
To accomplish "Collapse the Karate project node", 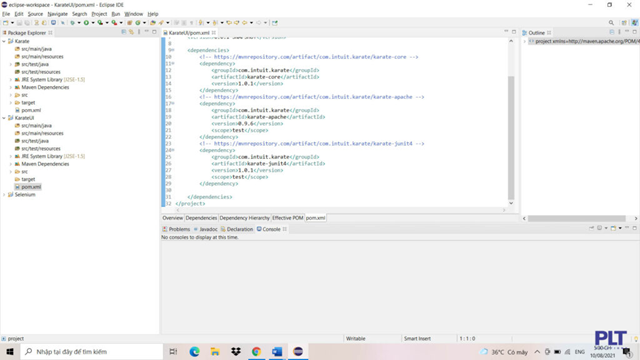I will [x=4, y=41].
